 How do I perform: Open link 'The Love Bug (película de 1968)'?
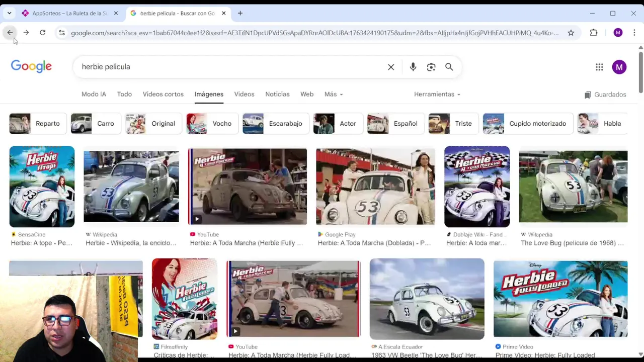[572, 243]
